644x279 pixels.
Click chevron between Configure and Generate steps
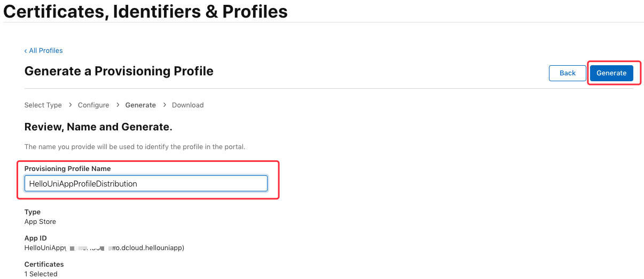click(x=117, y=105)
